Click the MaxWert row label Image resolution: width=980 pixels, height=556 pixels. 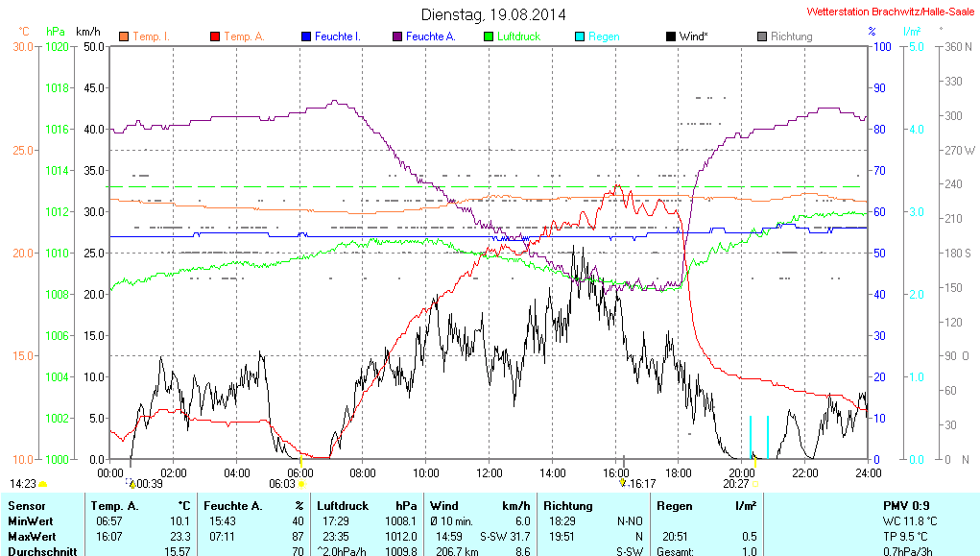point(30,536)
